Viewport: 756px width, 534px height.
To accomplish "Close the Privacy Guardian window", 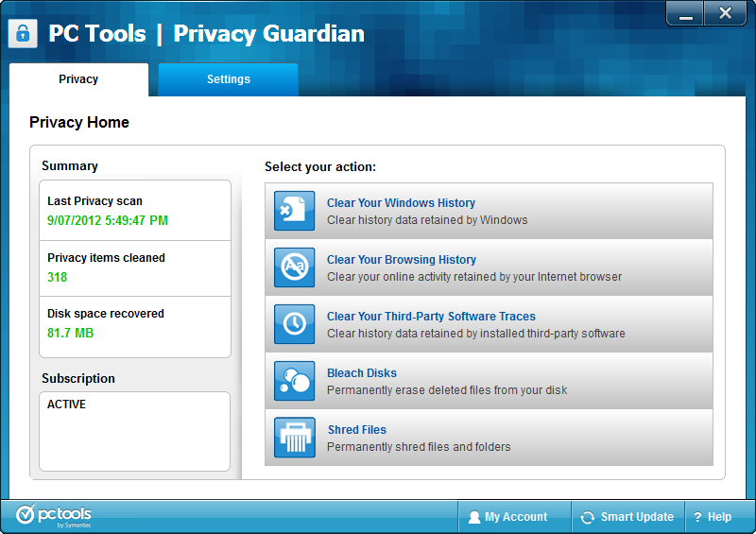I will 725,13.
